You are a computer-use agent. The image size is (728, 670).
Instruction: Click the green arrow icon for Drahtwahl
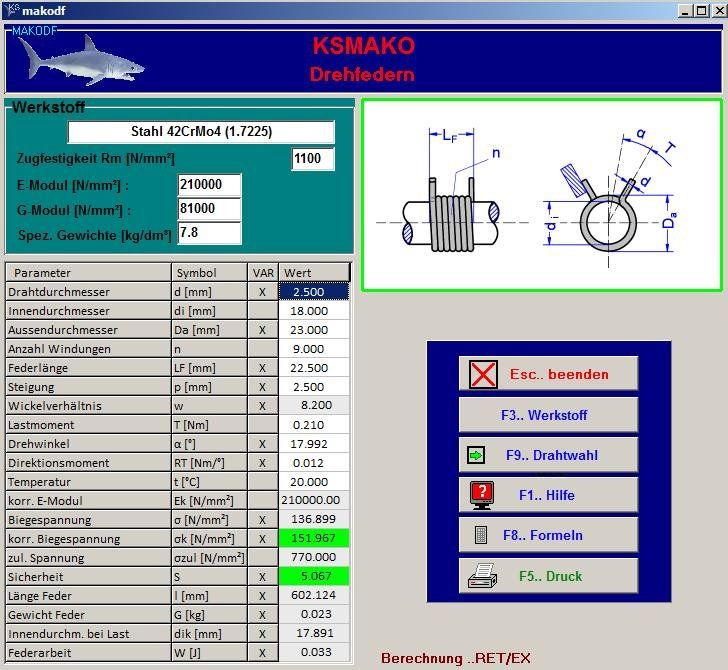pos(475,455)
